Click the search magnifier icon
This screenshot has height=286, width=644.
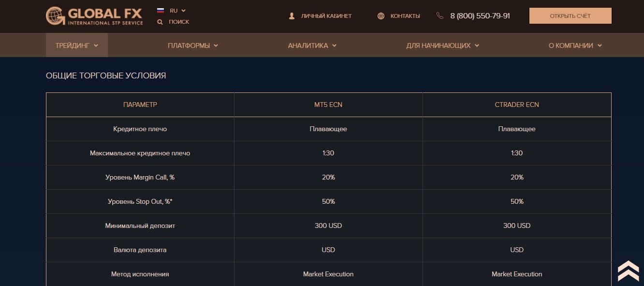(x=160, y=22)
